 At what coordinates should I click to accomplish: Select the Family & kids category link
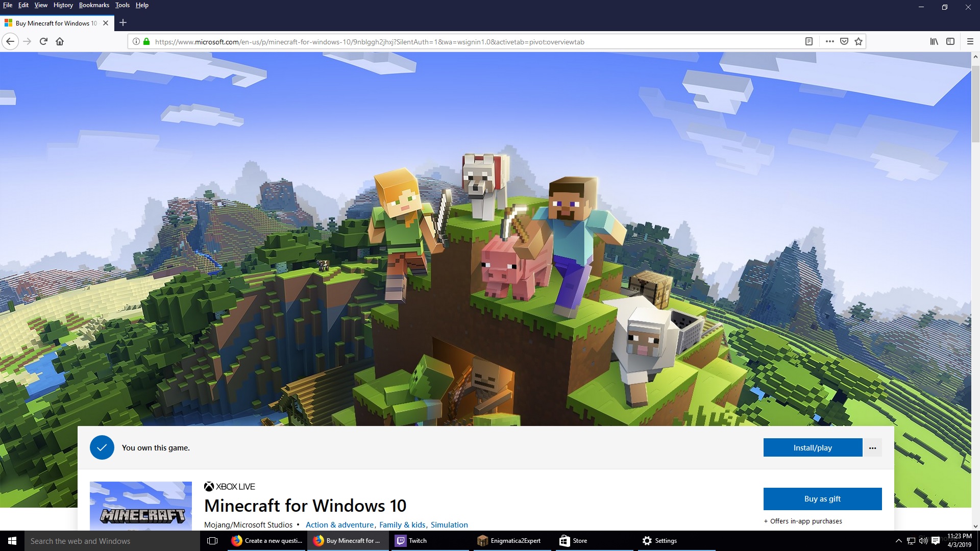point(403,525)
